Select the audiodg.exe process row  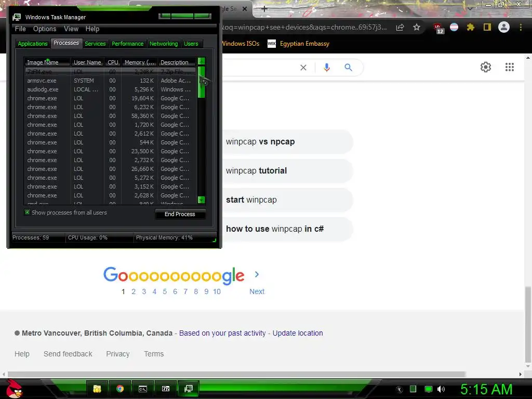pyautogui.click(x=110, y=89)
